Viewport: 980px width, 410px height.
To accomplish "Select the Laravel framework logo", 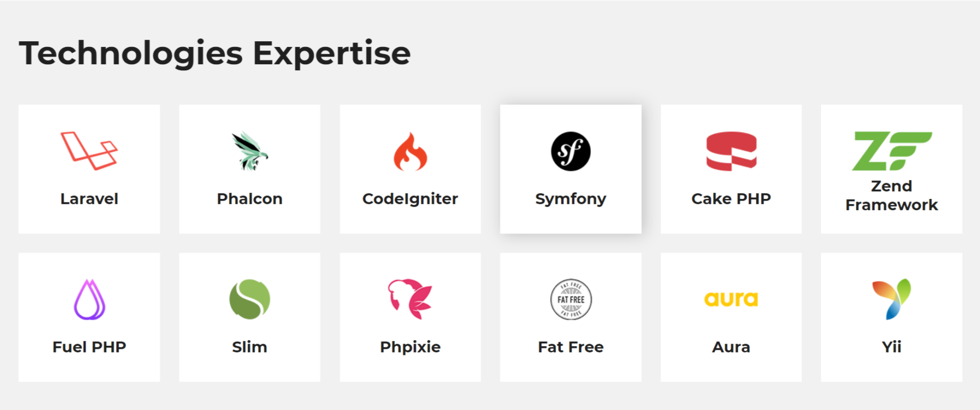I will 89,150.
